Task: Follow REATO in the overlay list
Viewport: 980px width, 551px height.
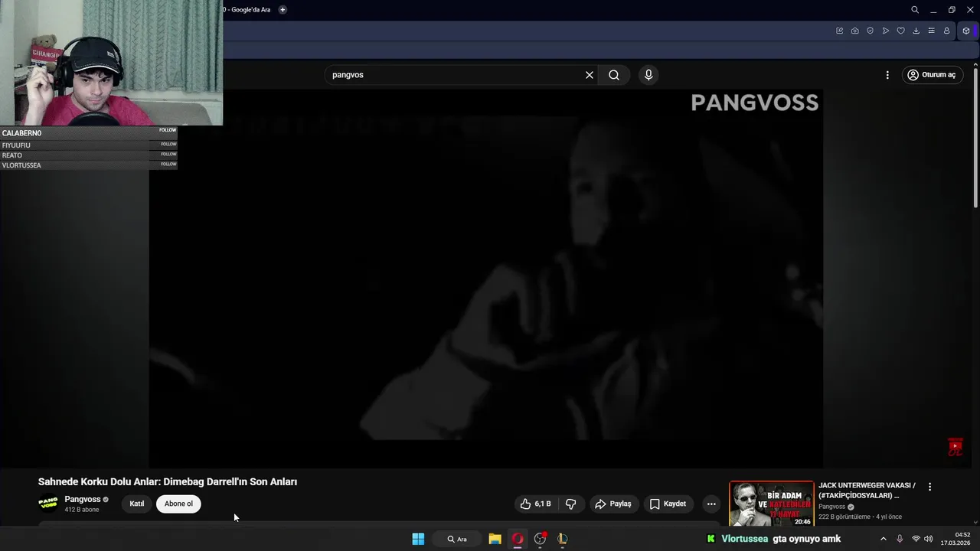Action: (168, 154)
